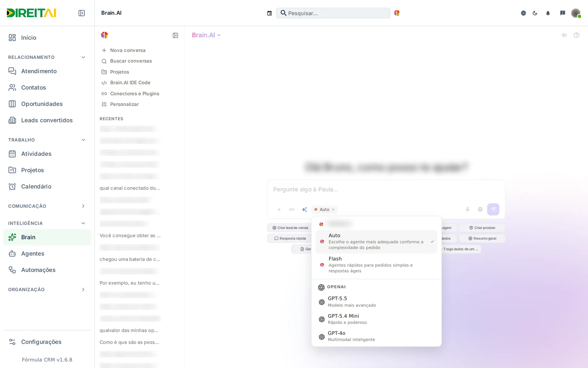Click the sparkle enhance icon in prompt box
Viewport: 588px width, 368px height.
click(304, 209)
